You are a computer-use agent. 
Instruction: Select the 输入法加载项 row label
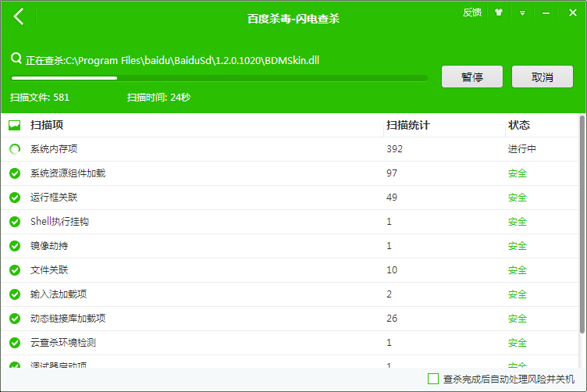tap(59, 294)
